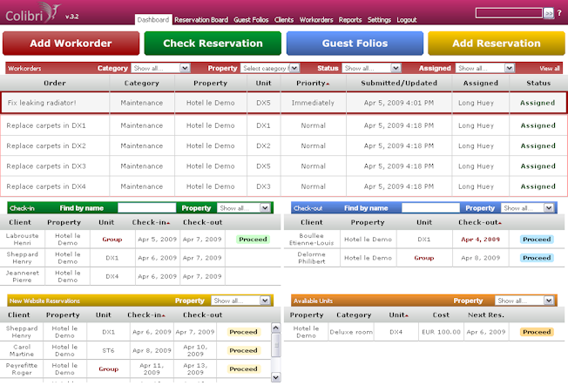Screen dimensions: 568x392
Task: Open the Clients tab
Action: (x=284, y=19)
